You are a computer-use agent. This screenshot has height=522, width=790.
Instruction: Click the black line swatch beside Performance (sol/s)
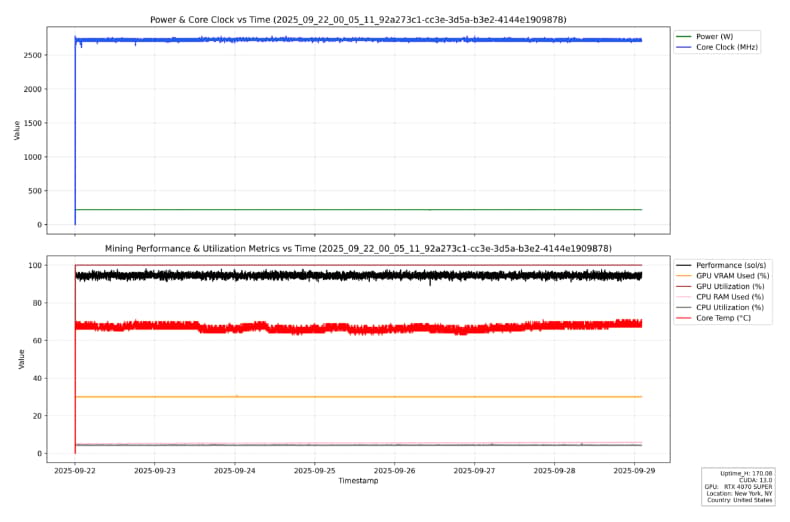tap(684, 265)
